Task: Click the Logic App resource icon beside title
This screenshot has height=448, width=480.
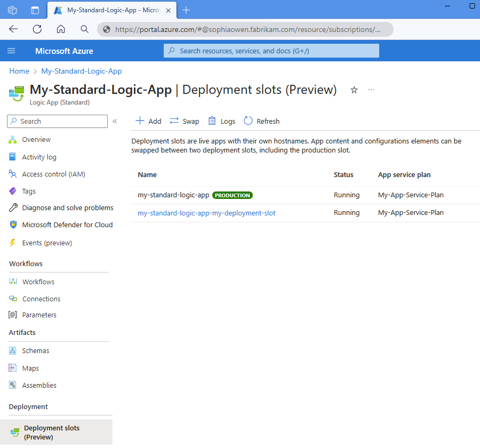Action: [17, 93]
